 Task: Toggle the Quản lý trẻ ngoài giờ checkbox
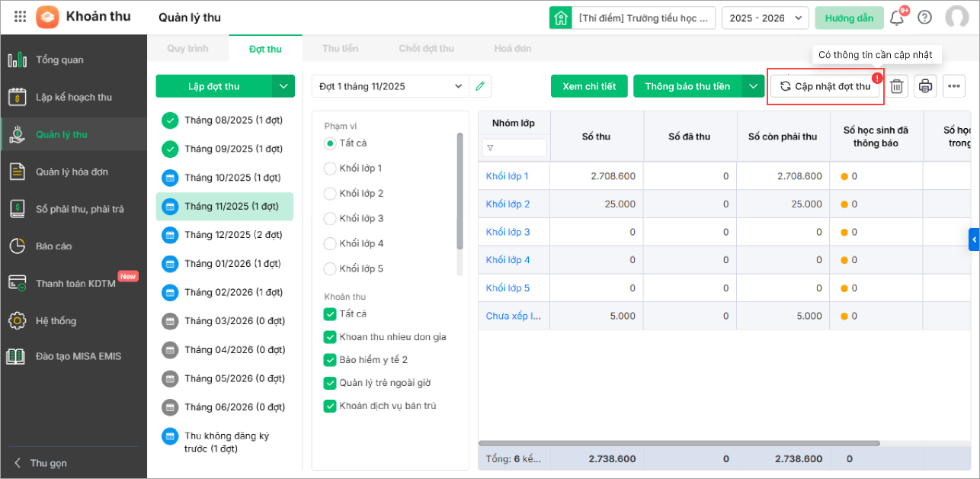[x=330, y=383]
